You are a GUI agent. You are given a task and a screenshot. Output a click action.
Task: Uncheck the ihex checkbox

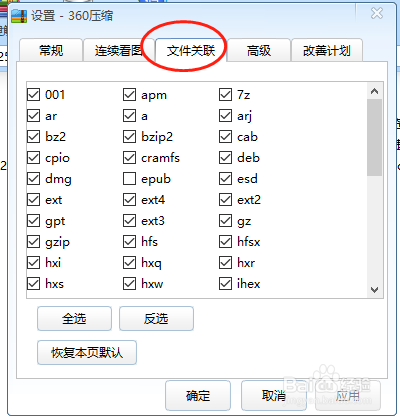click(226, 284)
